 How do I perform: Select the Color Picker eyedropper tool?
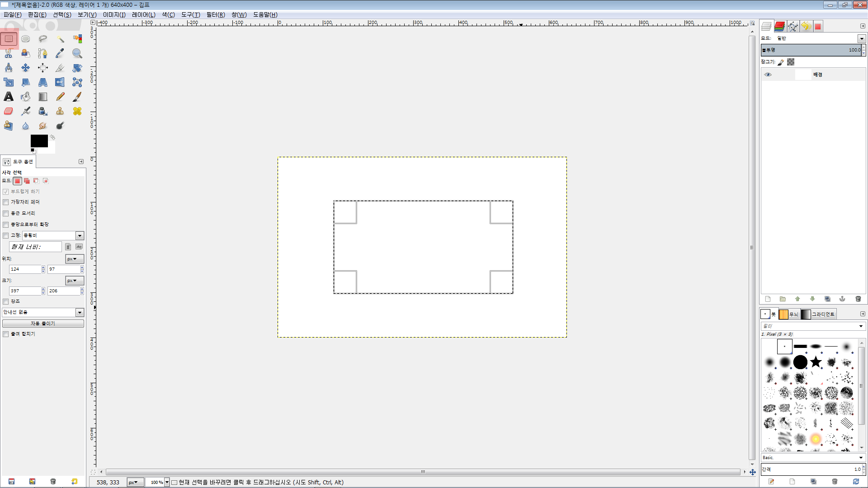pos(60,53)
